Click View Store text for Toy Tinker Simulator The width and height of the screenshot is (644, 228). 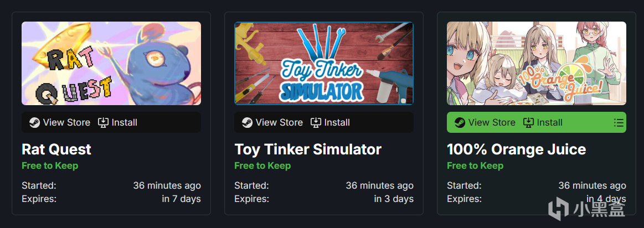279,122
